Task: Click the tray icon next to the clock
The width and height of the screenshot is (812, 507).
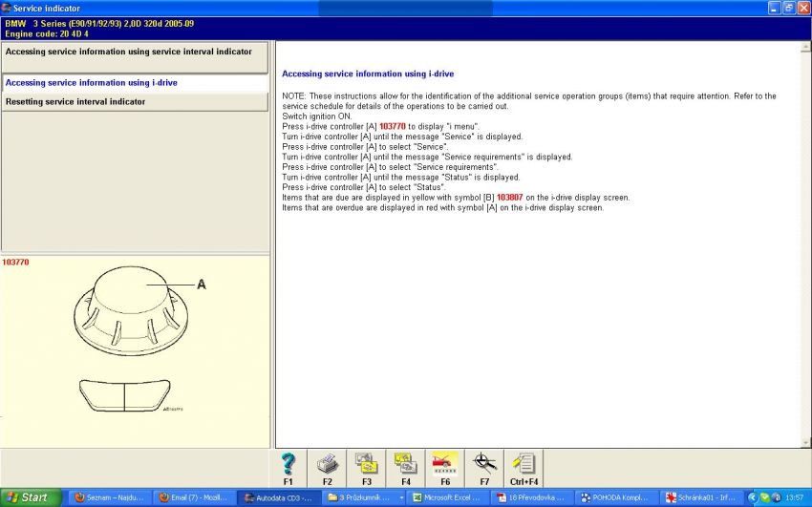Action: pyautogui.click(x=776, y=497)
